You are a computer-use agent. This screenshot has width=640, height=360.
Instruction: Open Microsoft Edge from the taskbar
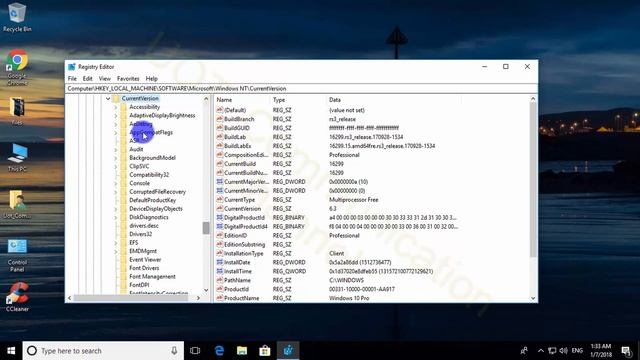219,351
